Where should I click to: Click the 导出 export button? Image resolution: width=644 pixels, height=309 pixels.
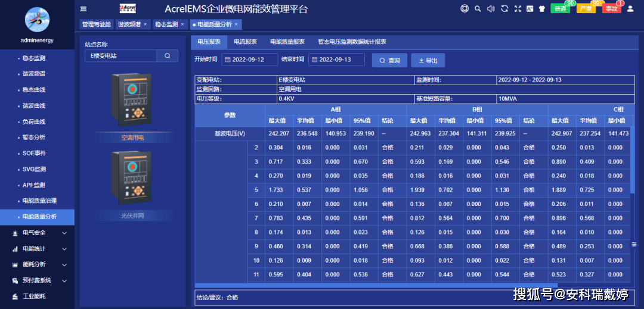[x=428, y=60]
